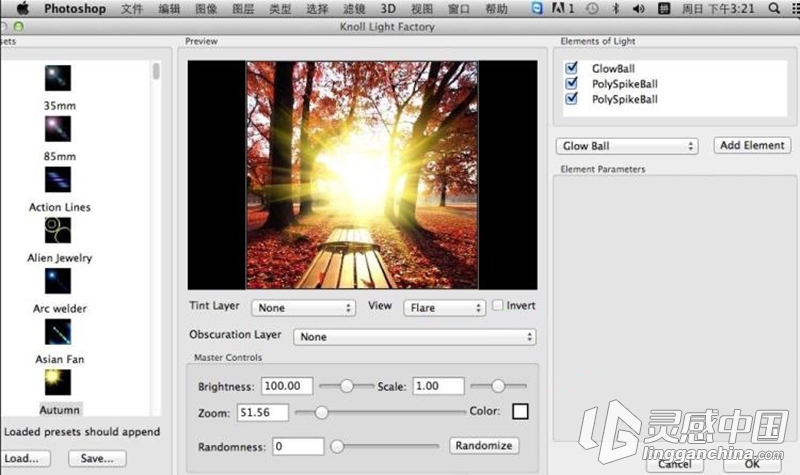The height and width of the screenshot is (475, 800).
Task: Open the 图层 menu
Action: (243, 8)
